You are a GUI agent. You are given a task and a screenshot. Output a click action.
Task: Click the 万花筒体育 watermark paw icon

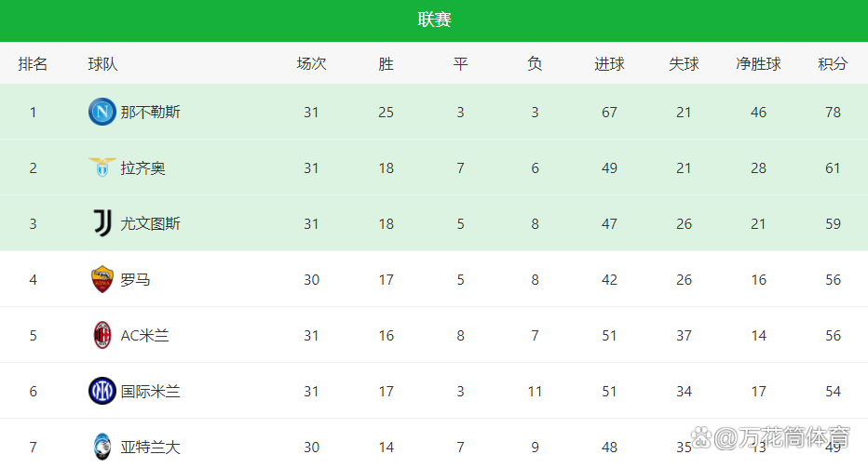point(701,437)
